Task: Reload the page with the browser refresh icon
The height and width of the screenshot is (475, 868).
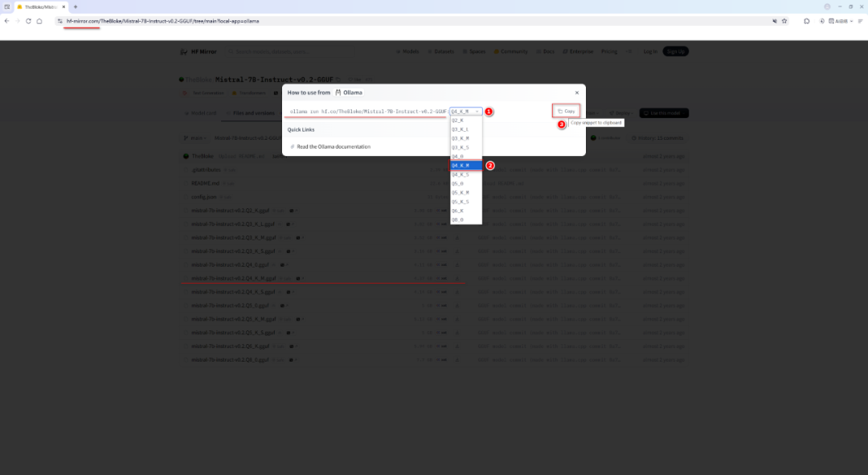Action: click(28, 21)
